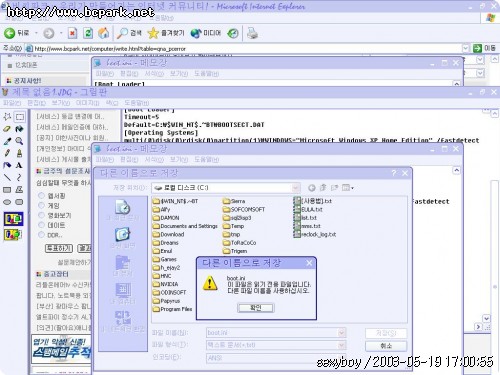Image resolution: width=500 pixels, height=375 pixels.
Task: Open the file type 텍스트 문서 dropdown
Action: [x=342, y=345]
